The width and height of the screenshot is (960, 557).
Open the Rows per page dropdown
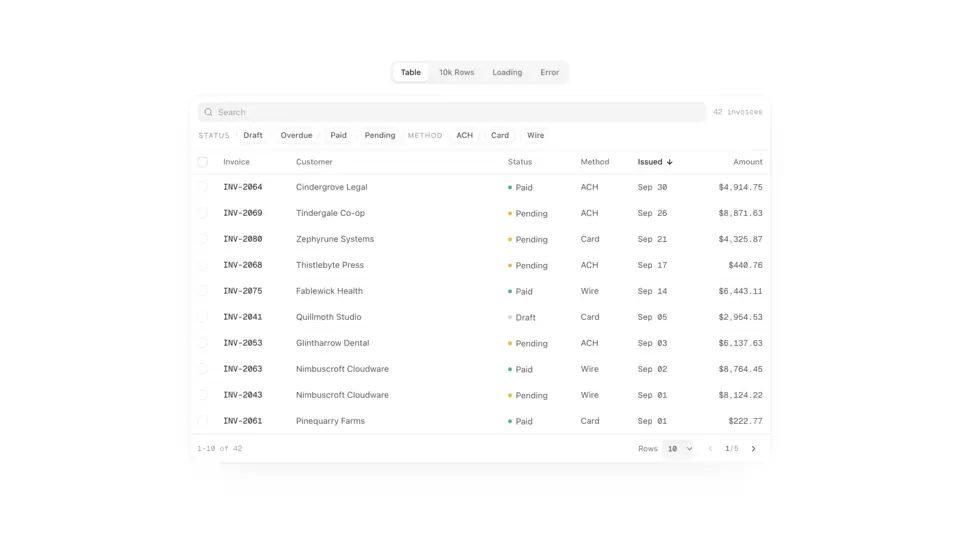click(678, 449)
